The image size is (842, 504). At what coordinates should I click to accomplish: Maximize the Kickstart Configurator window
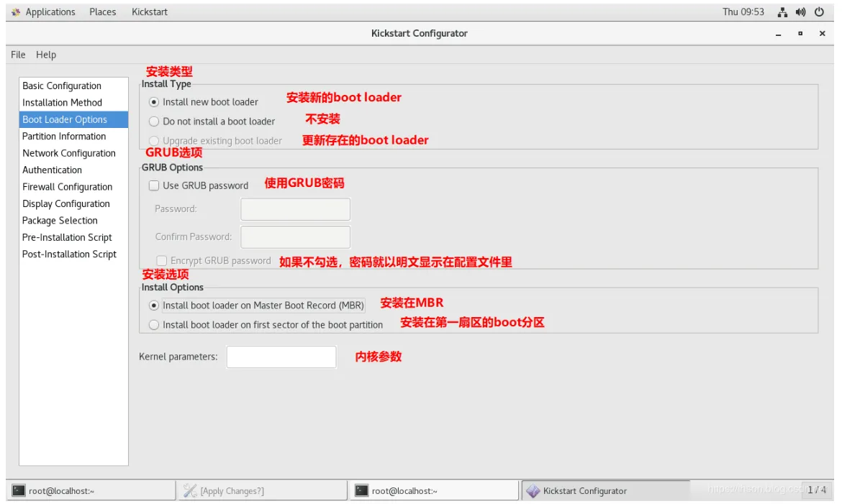[800, 33]
